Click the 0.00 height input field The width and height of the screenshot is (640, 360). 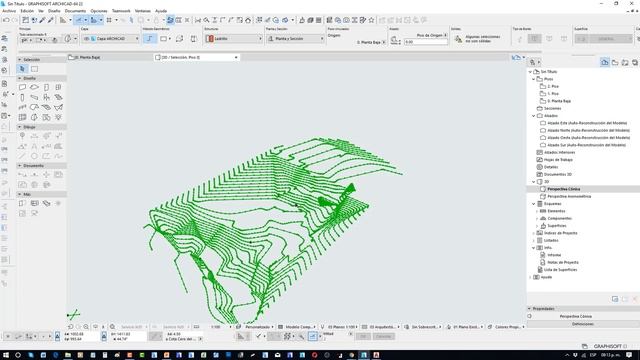point(425,42)
